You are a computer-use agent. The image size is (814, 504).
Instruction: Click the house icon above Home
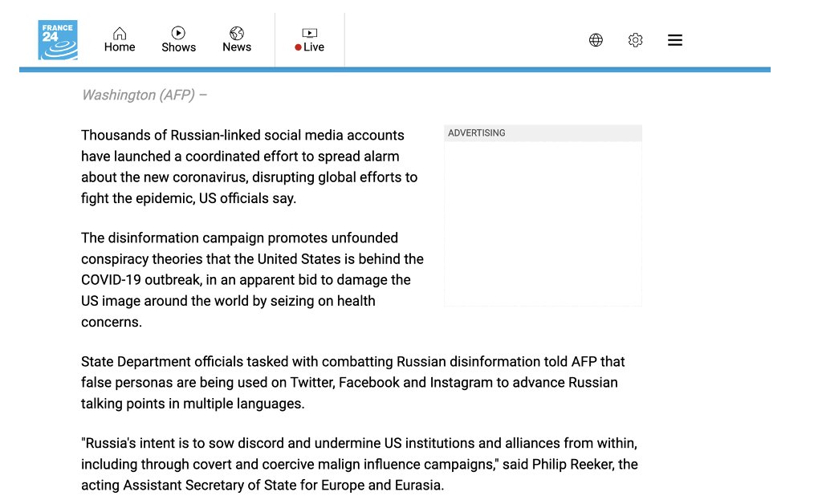120,33
